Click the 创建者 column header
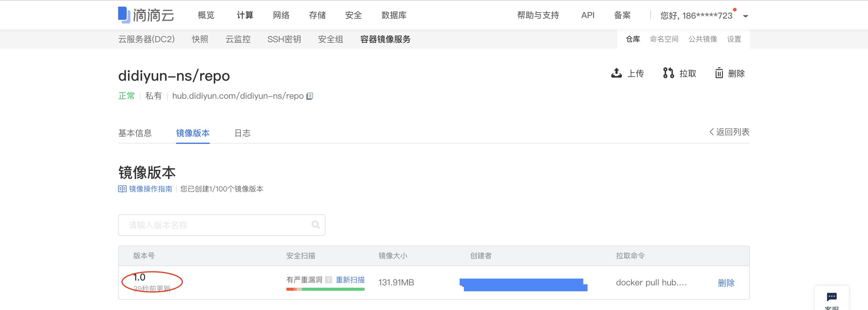 (x=481, y=256)
